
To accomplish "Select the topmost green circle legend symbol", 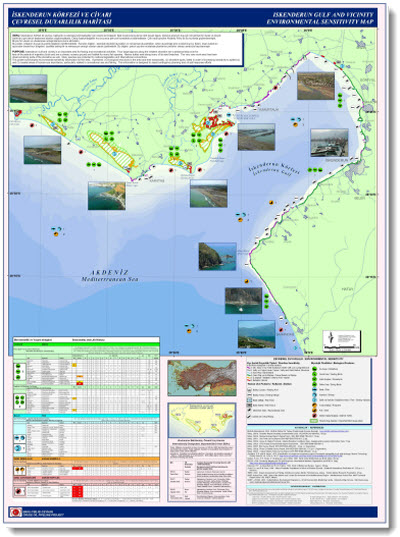I will click(x=314, y=369).
